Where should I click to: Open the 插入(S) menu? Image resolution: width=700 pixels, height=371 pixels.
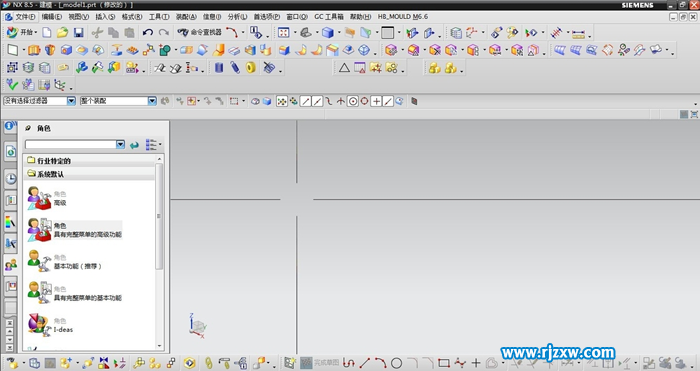105,17
